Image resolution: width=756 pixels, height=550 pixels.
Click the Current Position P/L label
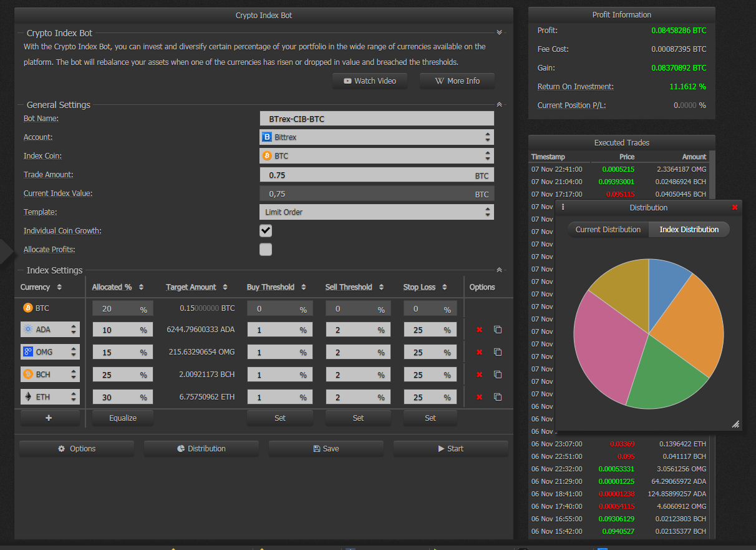tap(571, 106)
